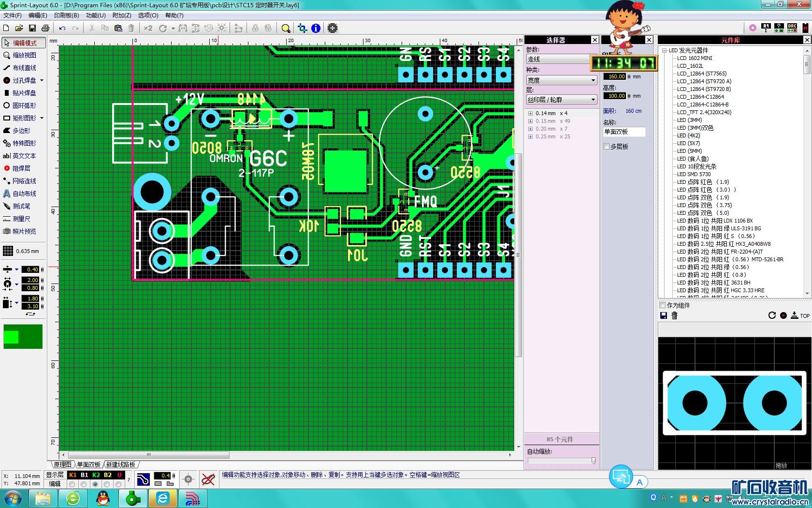This screenshot has width=812, height=508.
Task: Rotate the component preview in library panel
Action: [772, 315]
